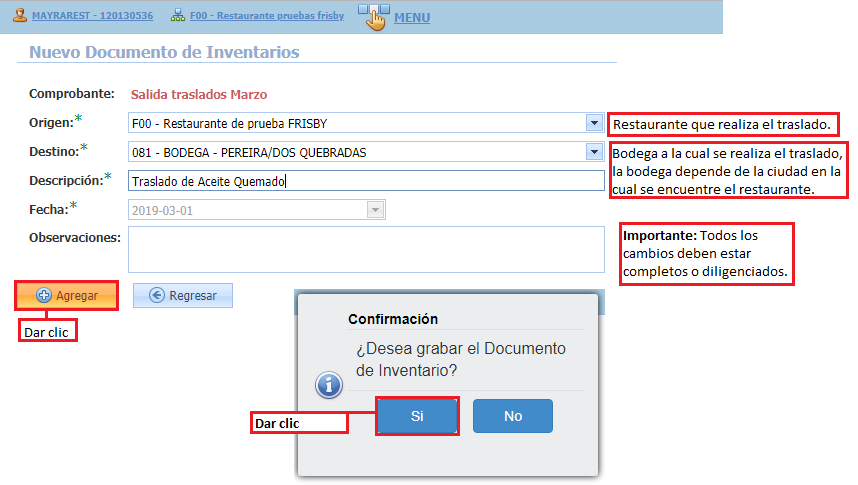Open the MENU link
The height and width of the screenshot is (485, 858).
pos(412,18)
